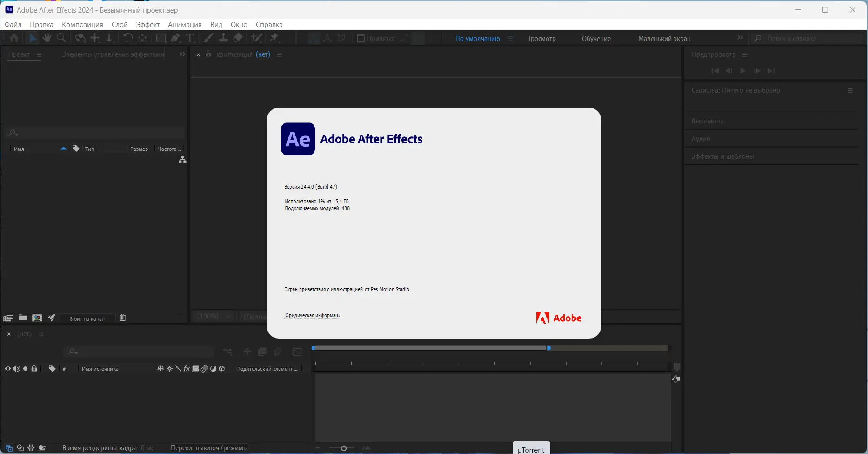Image resolution: width=868 pixels, height=454 pixels.
Task: Toggle solo dot column in timeline
Action: coord(26,369)
